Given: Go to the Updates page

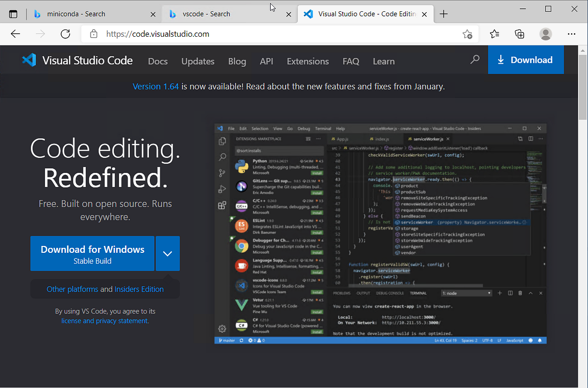Looking at the screenshot, I should coord(198,61).
